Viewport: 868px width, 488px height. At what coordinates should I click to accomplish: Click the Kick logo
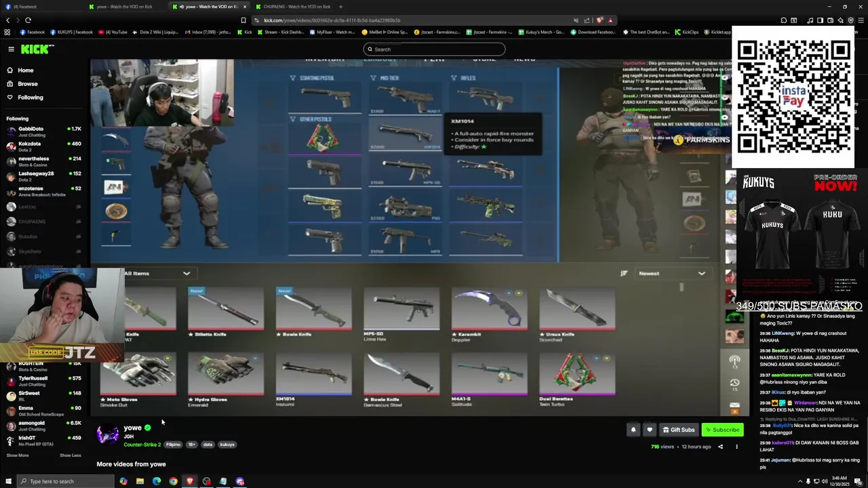click(x=37, y=49)
